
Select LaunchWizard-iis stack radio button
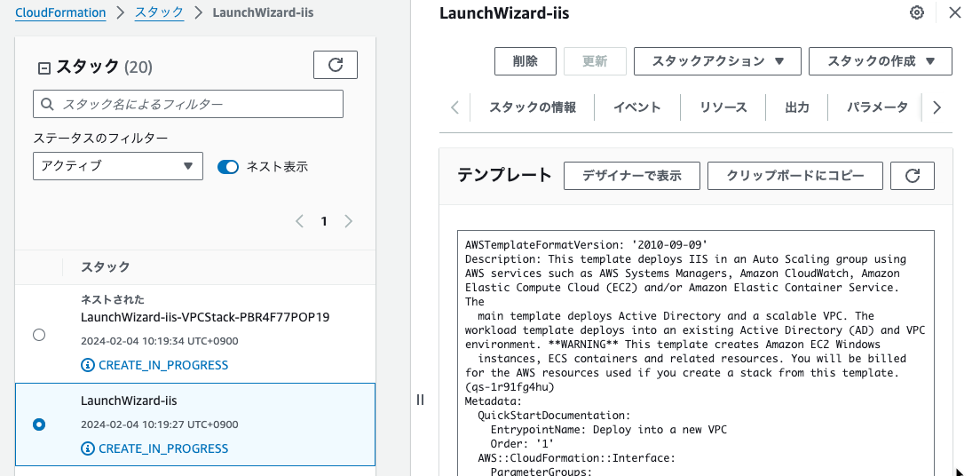click(39, 424)
